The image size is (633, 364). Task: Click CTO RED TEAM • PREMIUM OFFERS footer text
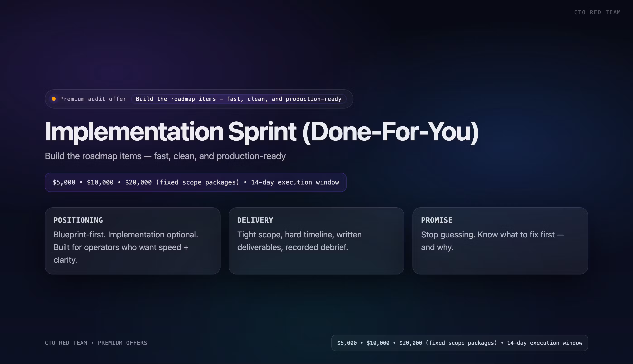click(x=96, y=343)
